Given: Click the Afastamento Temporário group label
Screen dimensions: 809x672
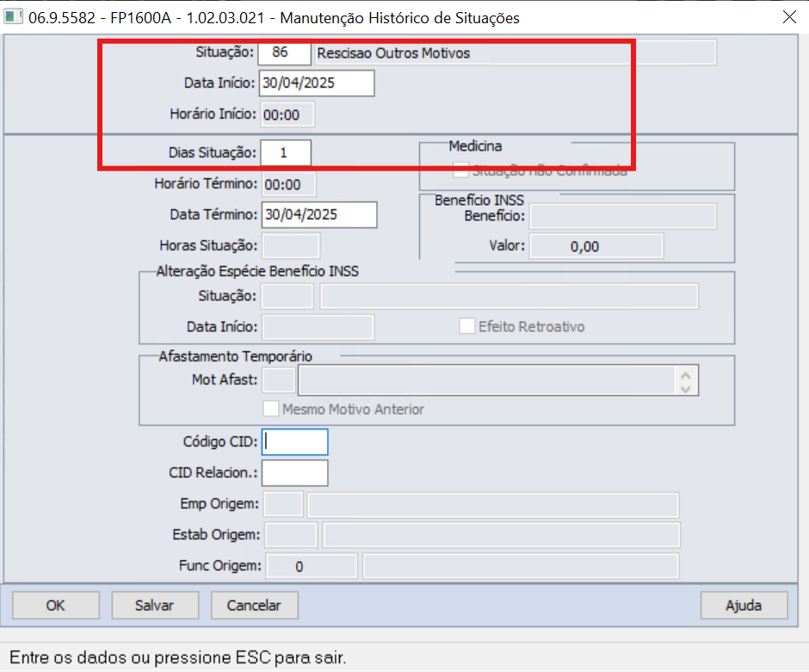Looking at the screenshot, I should (x=235, y=356).
